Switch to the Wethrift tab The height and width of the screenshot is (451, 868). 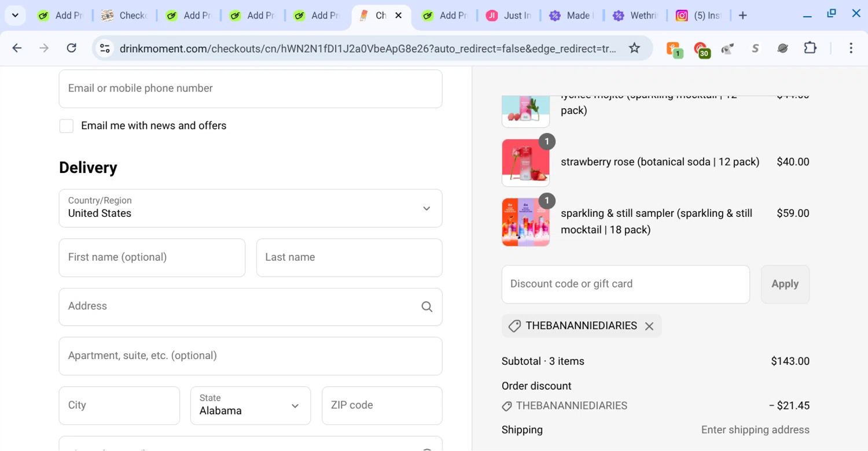(x=635, y=16)
